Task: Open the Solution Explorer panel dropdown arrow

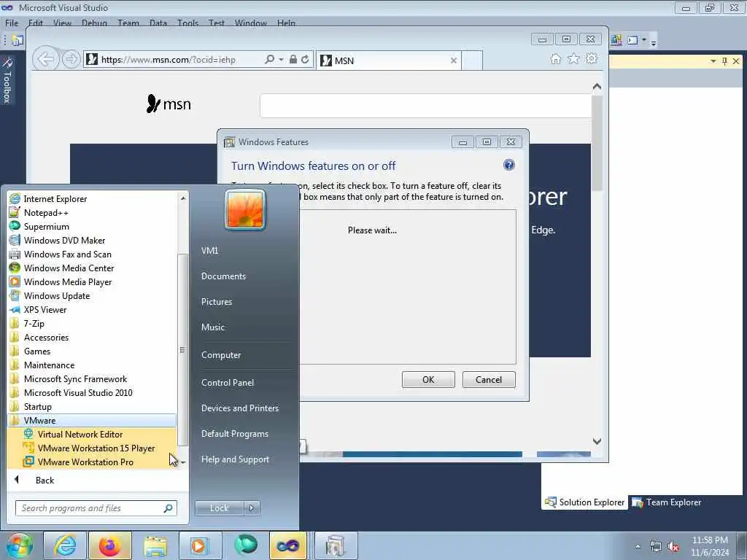Action: (x=713, y=61)
